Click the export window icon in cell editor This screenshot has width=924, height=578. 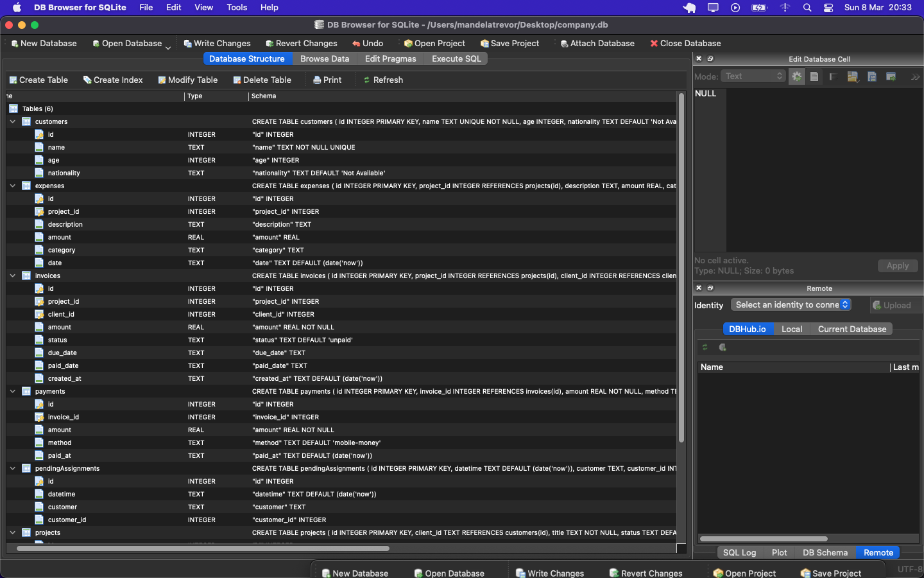891,76
